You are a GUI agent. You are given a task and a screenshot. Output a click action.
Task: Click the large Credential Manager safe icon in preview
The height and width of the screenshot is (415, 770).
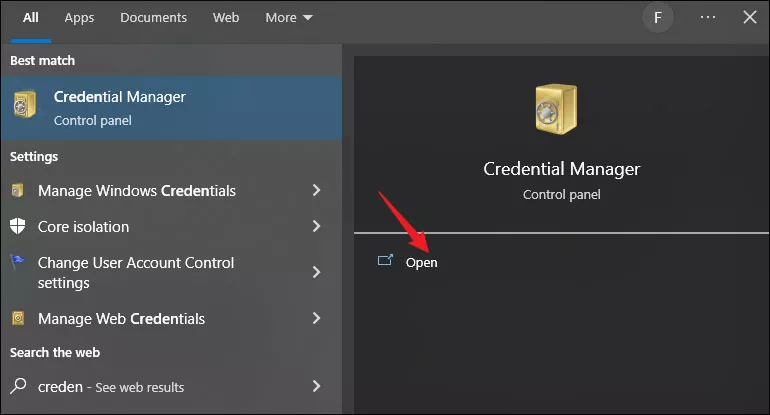click(556, 109)
